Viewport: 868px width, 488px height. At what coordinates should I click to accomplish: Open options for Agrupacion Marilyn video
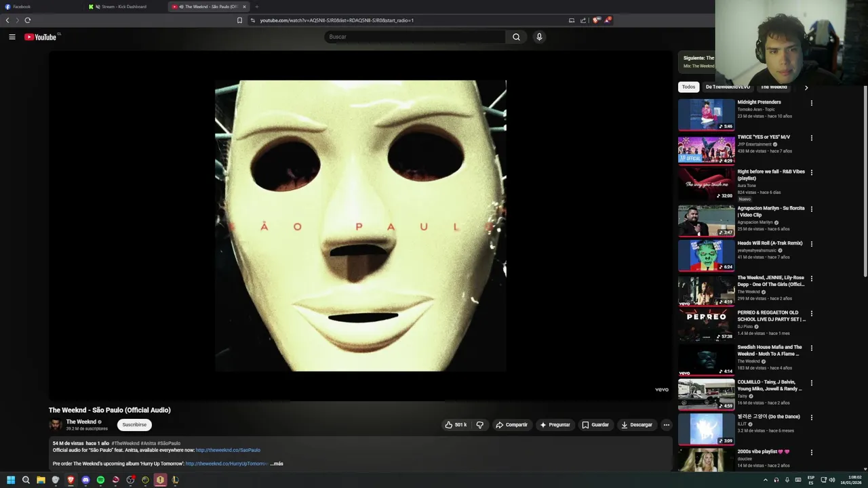[811, 209]
